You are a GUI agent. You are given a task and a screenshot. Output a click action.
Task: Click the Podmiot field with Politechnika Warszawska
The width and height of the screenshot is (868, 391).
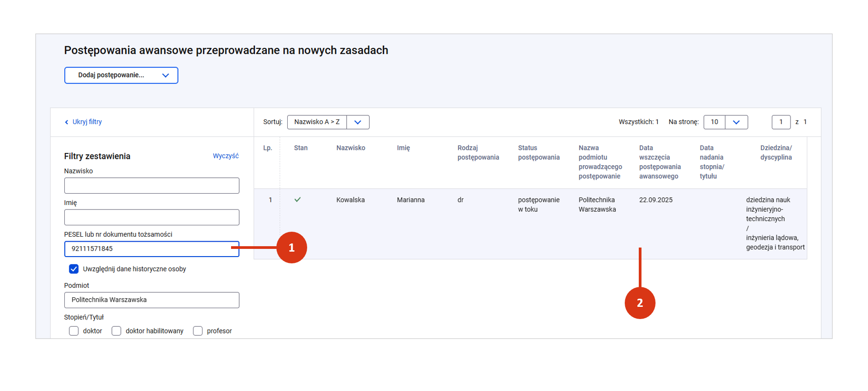tap(151, 300)
